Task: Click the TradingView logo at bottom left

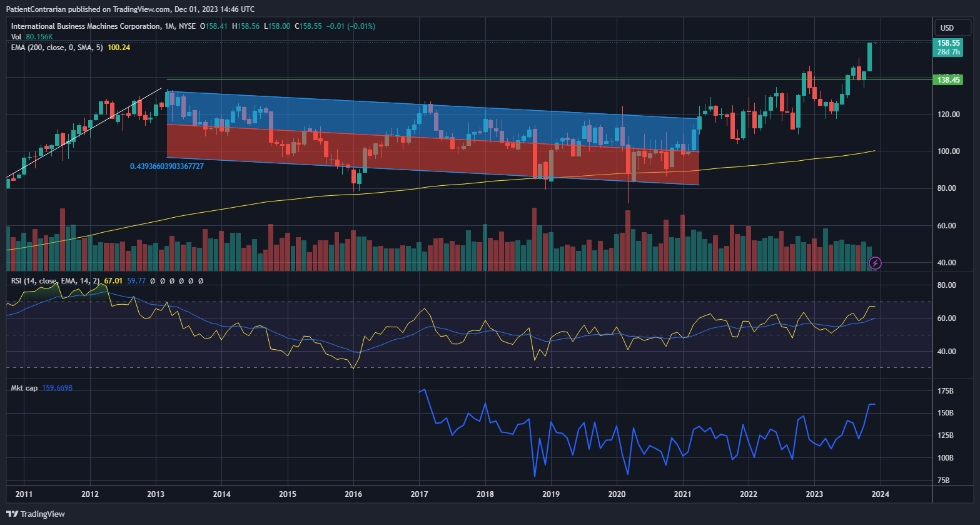Action: [x=36, y=514]
